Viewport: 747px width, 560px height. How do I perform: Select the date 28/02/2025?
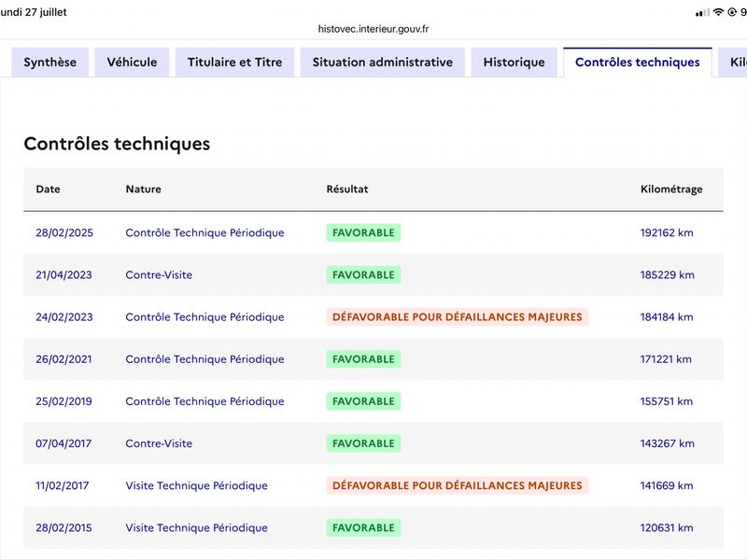click(64, 232)
